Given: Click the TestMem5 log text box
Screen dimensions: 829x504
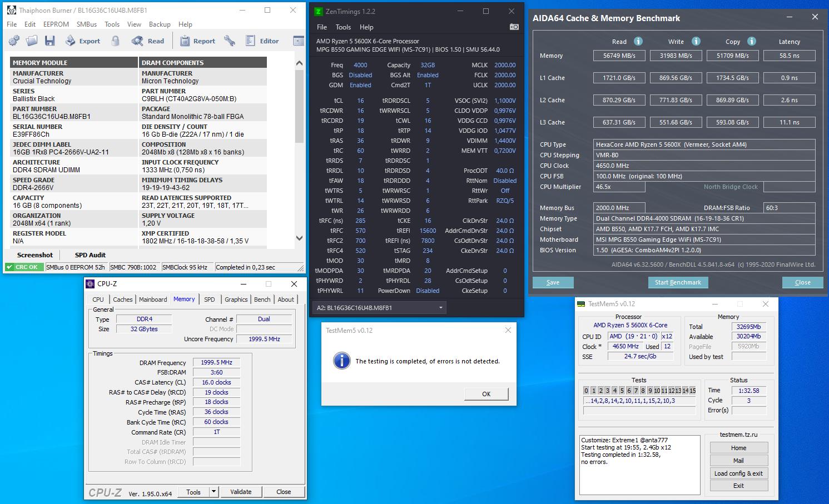Looking at the screenshot, I should pos(639,465).
